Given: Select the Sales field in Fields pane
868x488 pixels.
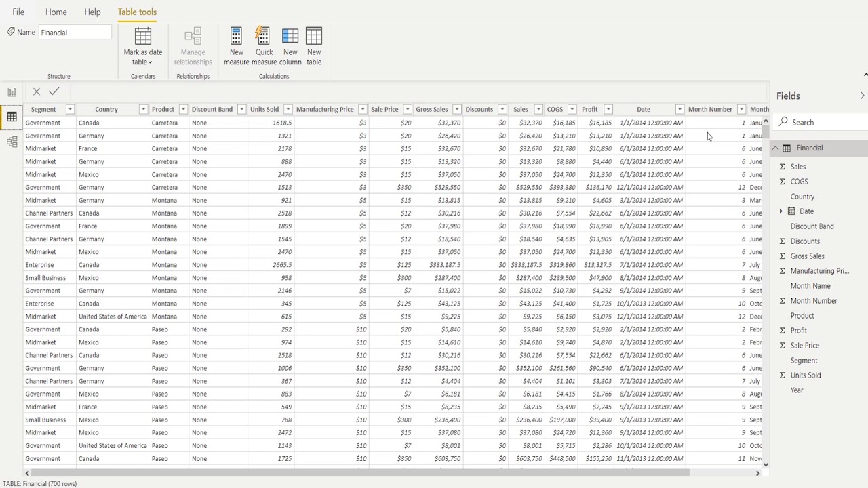Looking at the screenshot, I should coord(797,167).
